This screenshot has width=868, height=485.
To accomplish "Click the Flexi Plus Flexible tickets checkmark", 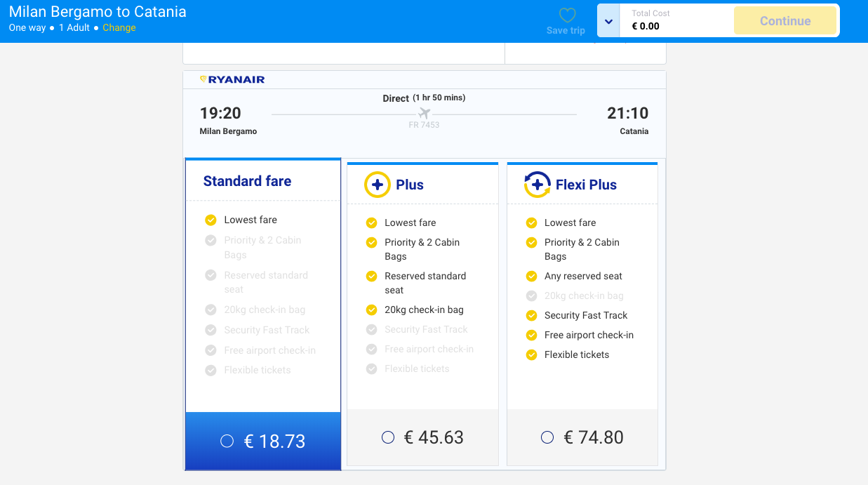I will click(531, 354).
